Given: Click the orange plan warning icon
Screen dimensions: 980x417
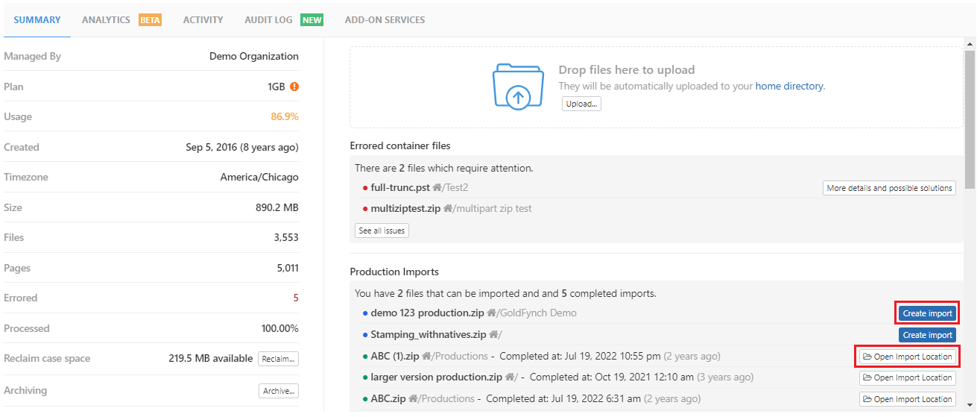Looking at the screenshot, I should [x=294, y=87].
